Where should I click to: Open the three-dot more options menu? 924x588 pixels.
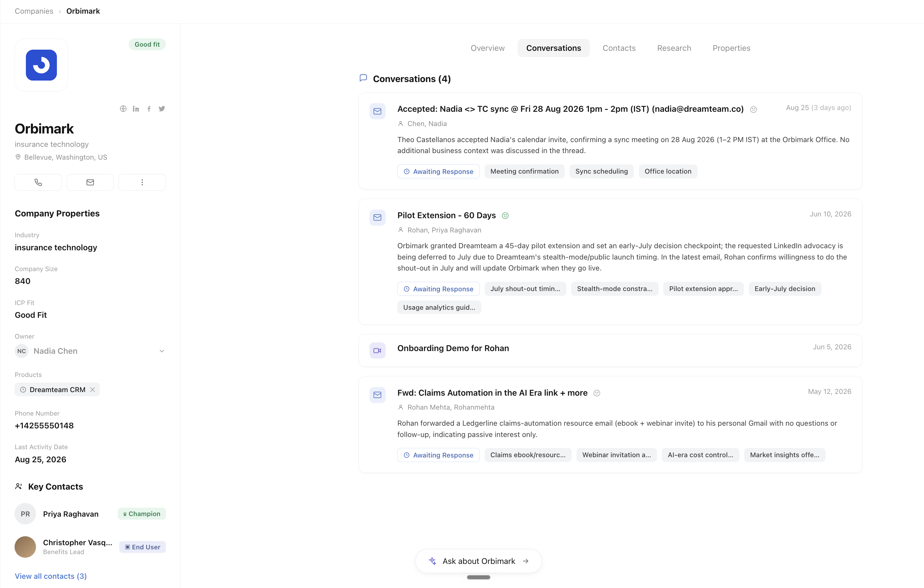142,182
